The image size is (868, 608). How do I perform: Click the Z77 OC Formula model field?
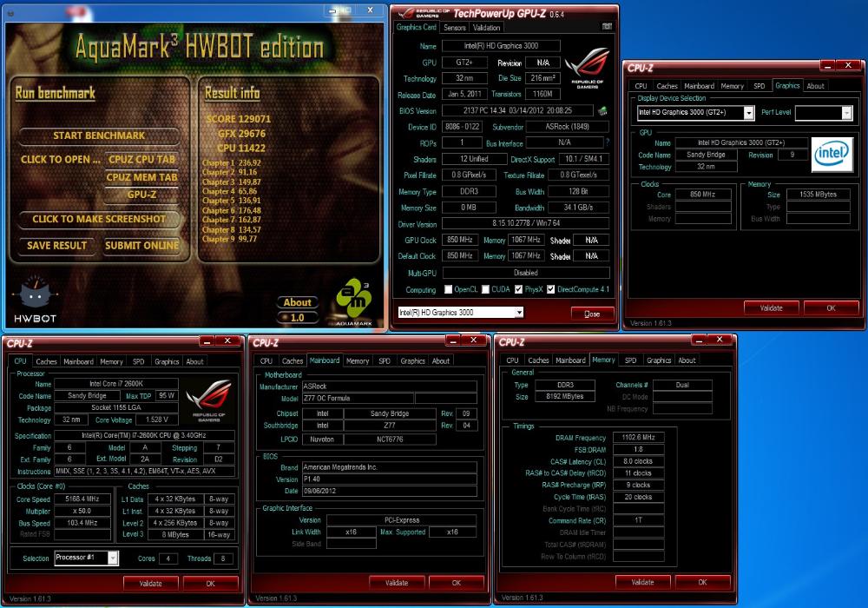358,398
